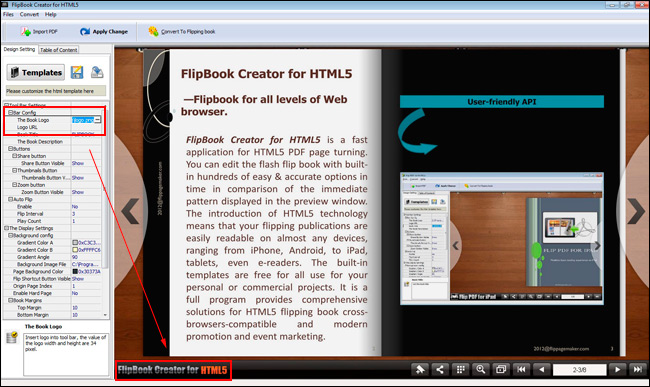Go to next page in viewer toolbar
650x387 pixels.
(x=618, y=369)
